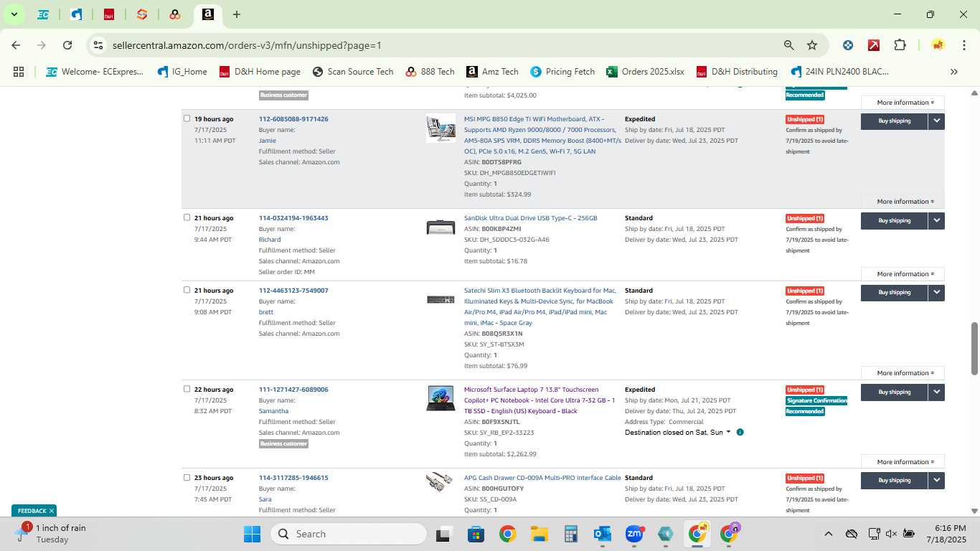This screenshot has width=980, height=551.
Task: Open Satechi keyboard product thumbnail
Action: pyautogui.click(x=440, y=299)
